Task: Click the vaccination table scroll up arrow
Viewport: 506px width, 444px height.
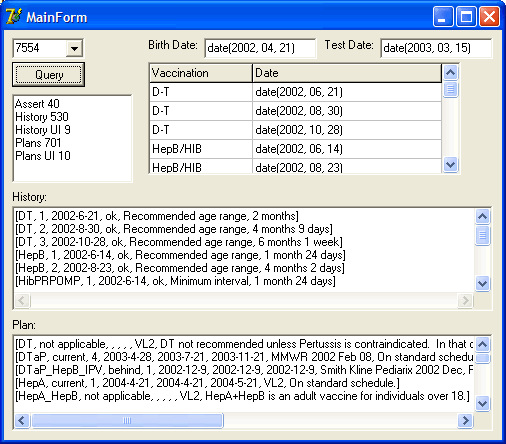Action: pyautogui.click(x=451, y=72)
